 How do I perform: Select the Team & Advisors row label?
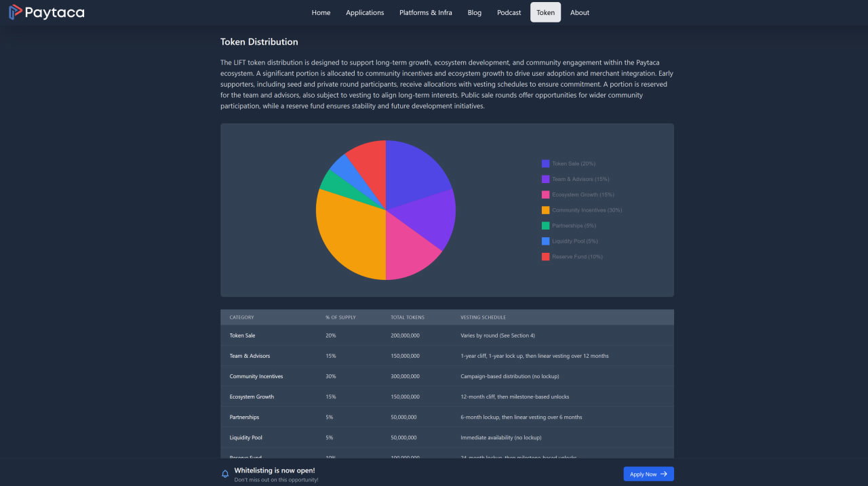(x=250, y=356)
